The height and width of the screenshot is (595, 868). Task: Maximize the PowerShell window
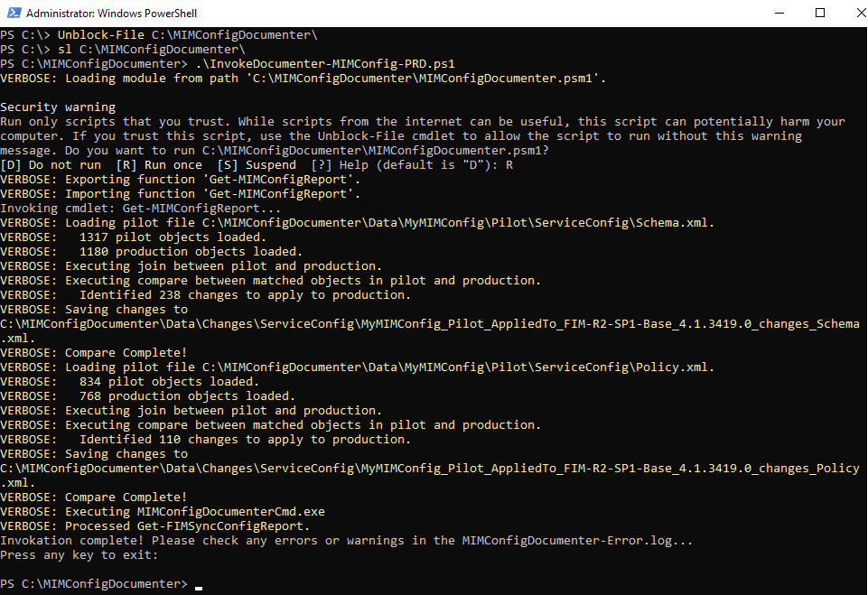820,13
